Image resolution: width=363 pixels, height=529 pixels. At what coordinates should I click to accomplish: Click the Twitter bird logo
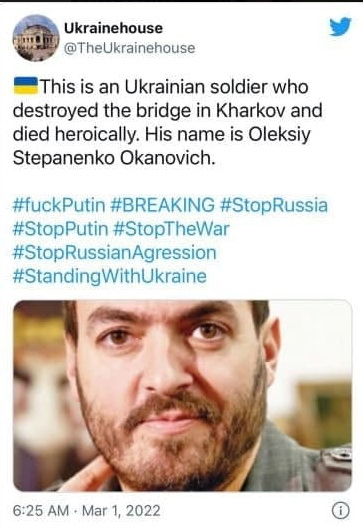pos(340,26)
